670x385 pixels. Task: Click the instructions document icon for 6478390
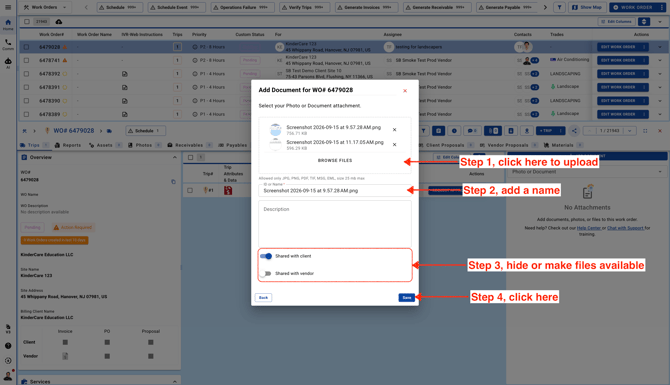(124, 101)
